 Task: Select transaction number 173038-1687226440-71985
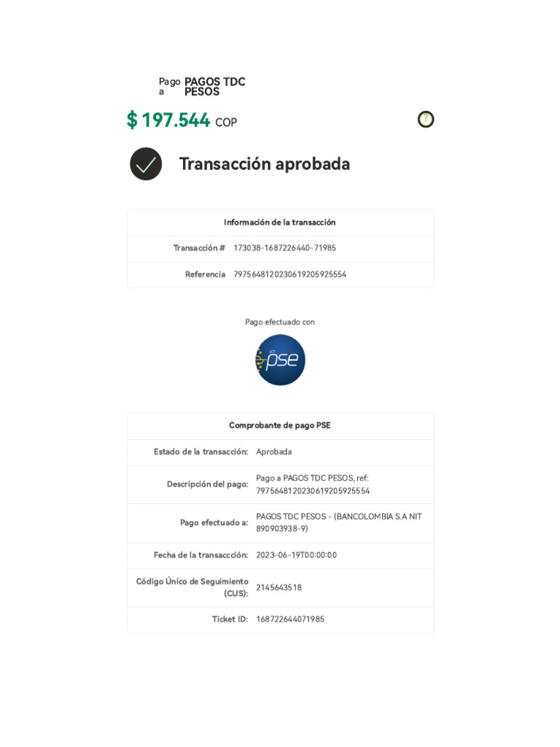(284, 248)
